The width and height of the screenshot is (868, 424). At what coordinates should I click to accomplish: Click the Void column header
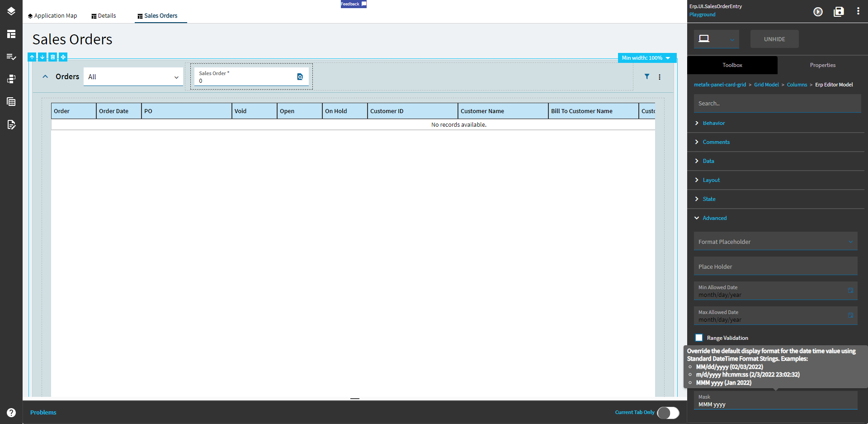(255, 111)
